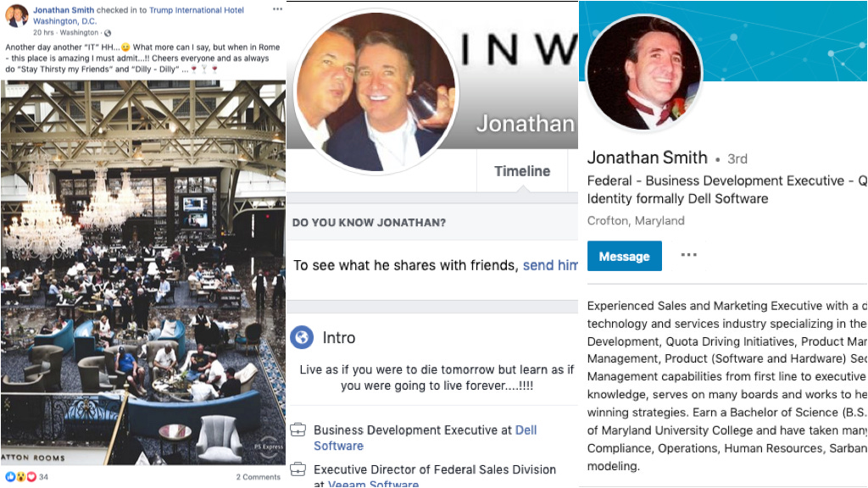Open the hotel lobby photo in the post

[x=143, y=273]
